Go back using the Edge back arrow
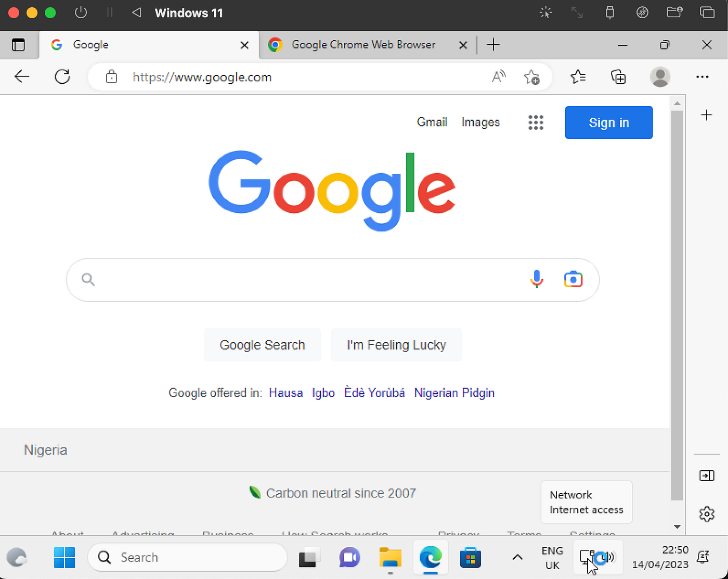This screenshot has height=579, width=728. pos(22,77)
